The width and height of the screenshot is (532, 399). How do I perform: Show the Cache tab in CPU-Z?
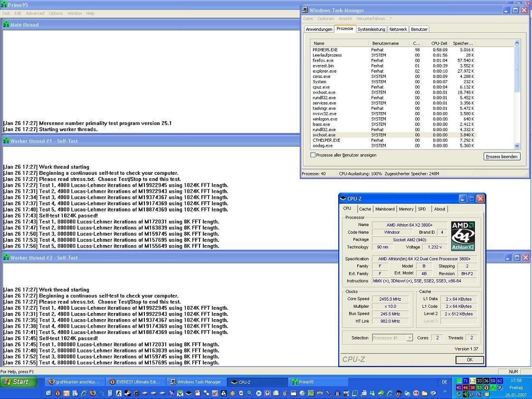coord(365,209)
